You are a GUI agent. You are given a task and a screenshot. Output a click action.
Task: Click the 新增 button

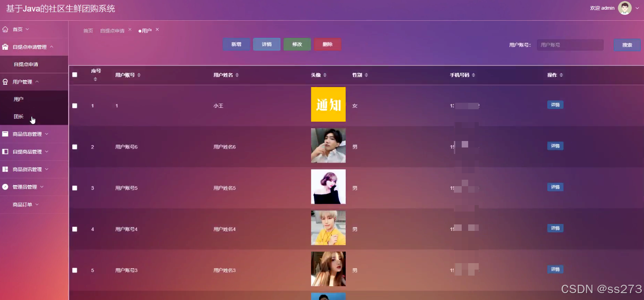[x=237, y=44]
